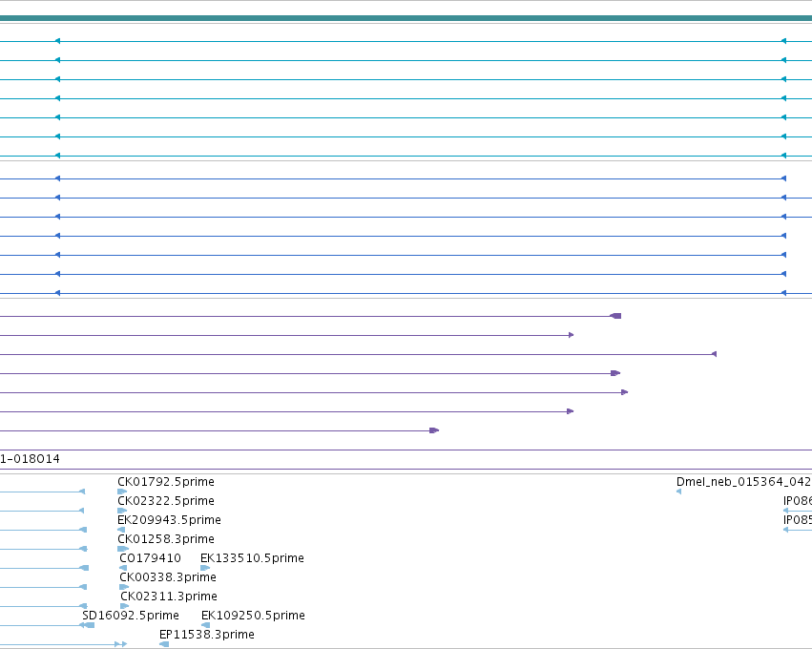Click the EK133510.5prime feature label

(252, 558)
